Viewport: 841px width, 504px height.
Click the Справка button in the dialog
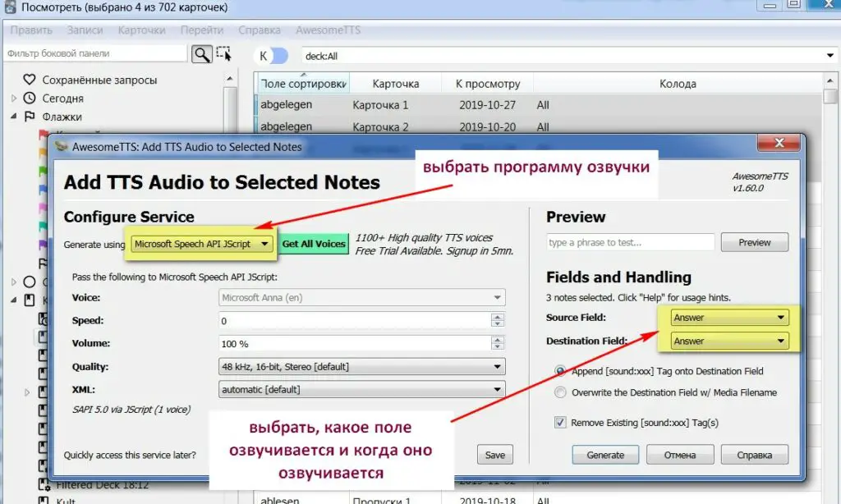(x=754, y=455)
